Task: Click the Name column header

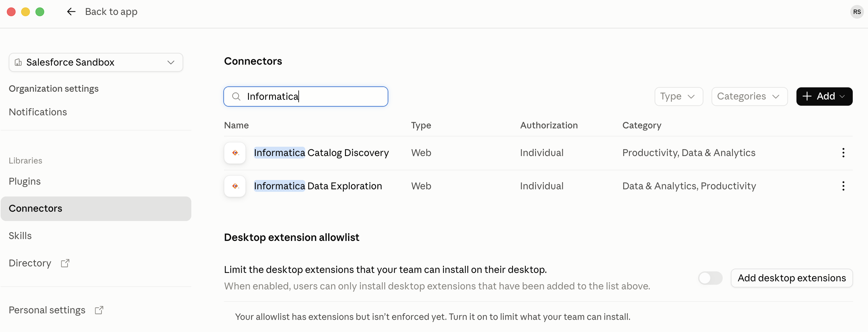Action: [x=236, y=125]
